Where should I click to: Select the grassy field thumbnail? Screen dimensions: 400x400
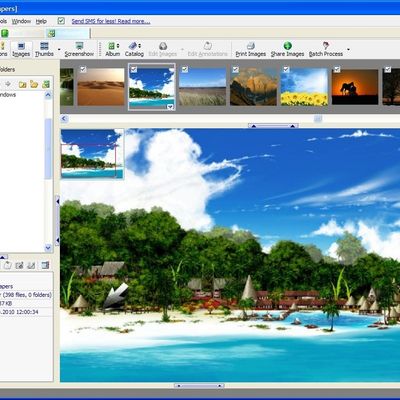pos(202,87)
